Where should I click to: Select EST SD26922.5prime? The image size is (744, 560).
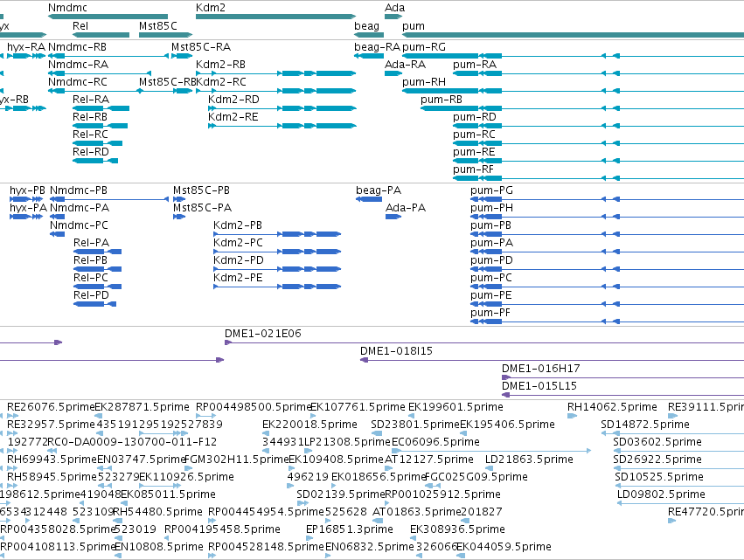pyautogui.click(x=678, y=469)
